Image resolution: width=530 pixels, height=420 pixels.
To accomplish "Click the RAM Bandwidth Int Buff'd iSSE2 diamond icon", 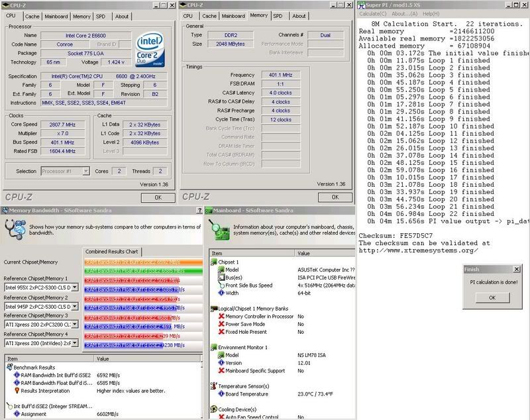I will point(17,375).
